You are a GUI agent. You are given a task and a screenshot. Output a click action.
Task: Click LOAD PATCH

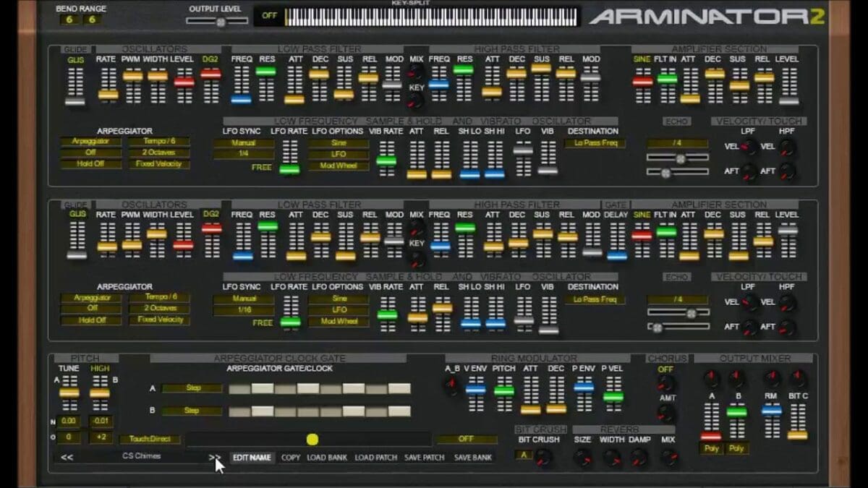[375, 458]
